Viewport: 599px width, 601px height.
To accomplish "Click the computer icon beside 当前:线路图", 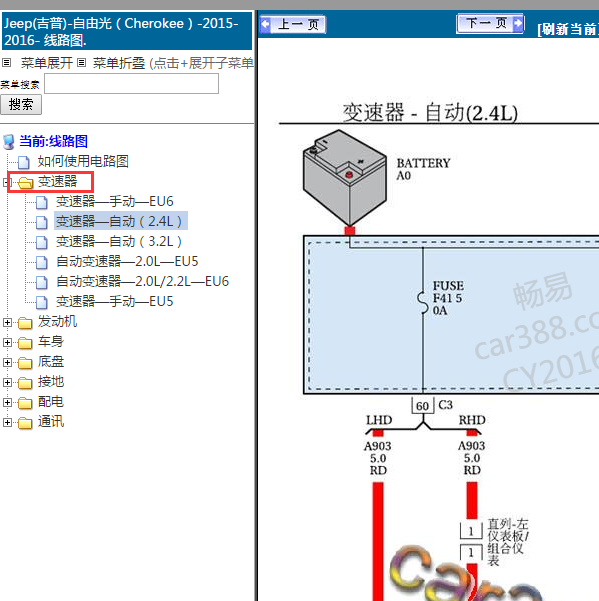I will point(9,142).
